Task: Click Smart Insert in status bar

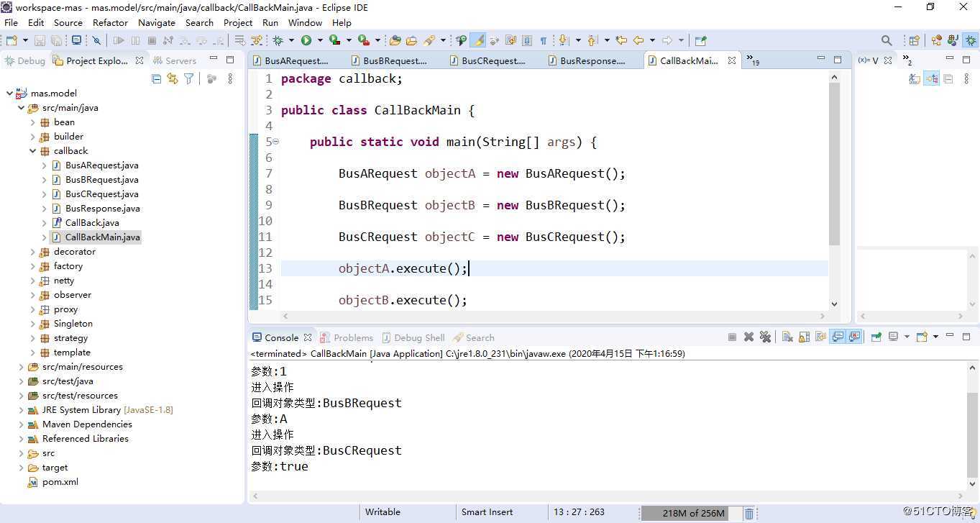Action: [487, 512]
